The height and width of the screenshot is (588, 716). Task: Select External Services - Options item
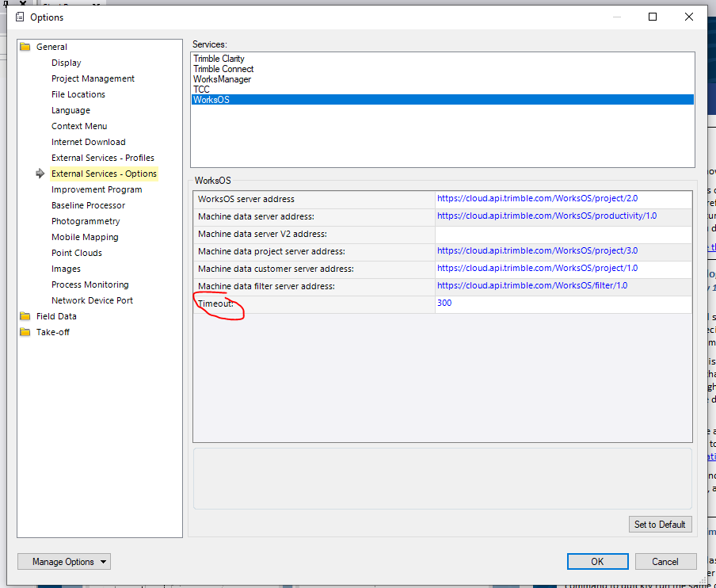pos(104,174)
